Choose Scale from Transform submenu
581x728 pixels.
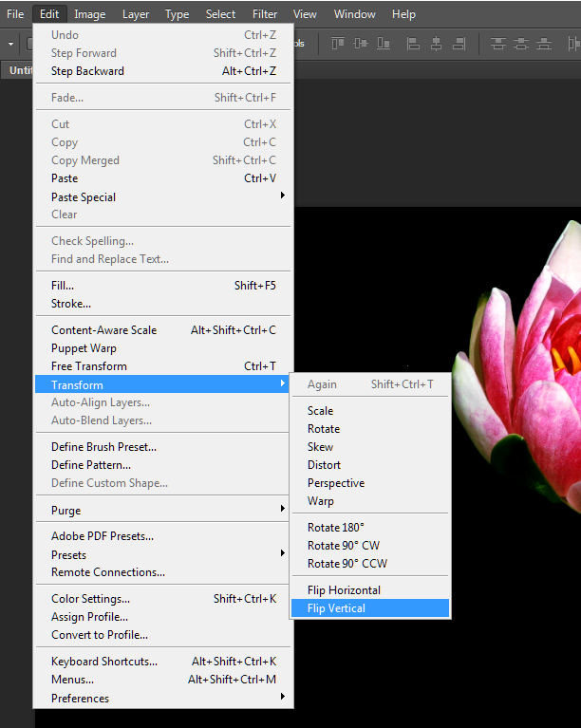click(x=370, y=411)
